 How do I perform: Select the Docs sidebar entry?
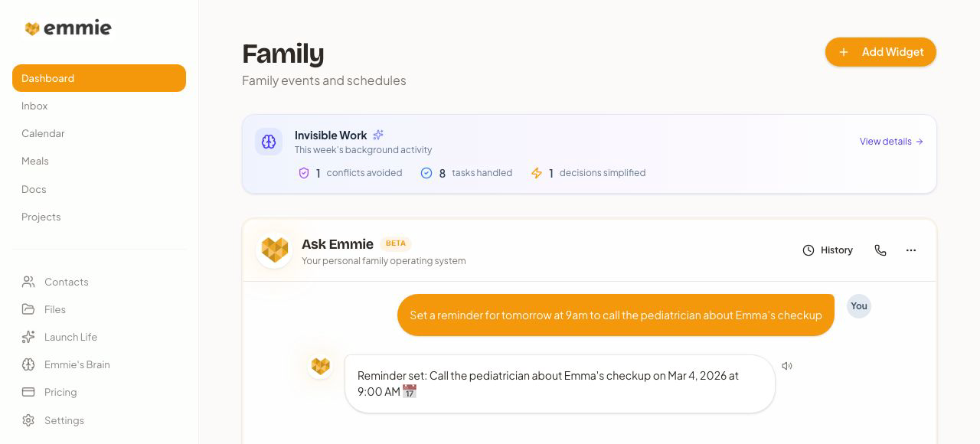click(x=34, y=189)
